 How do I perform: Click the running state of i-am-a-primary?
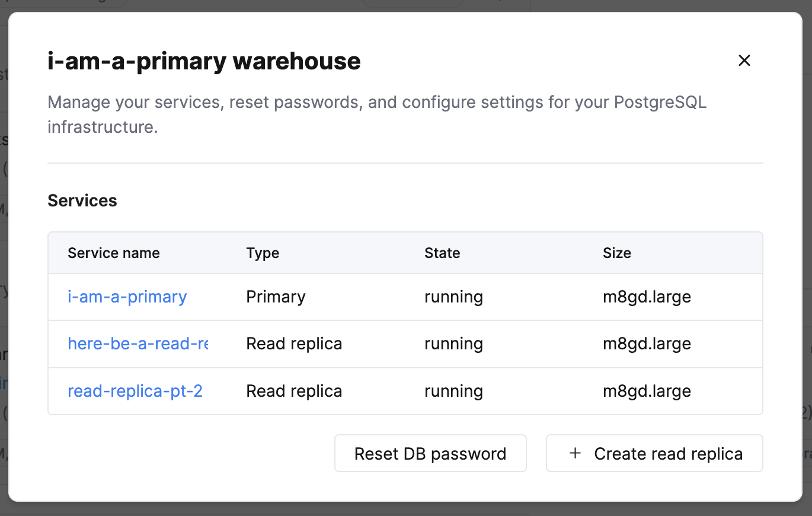pos(453,297)
